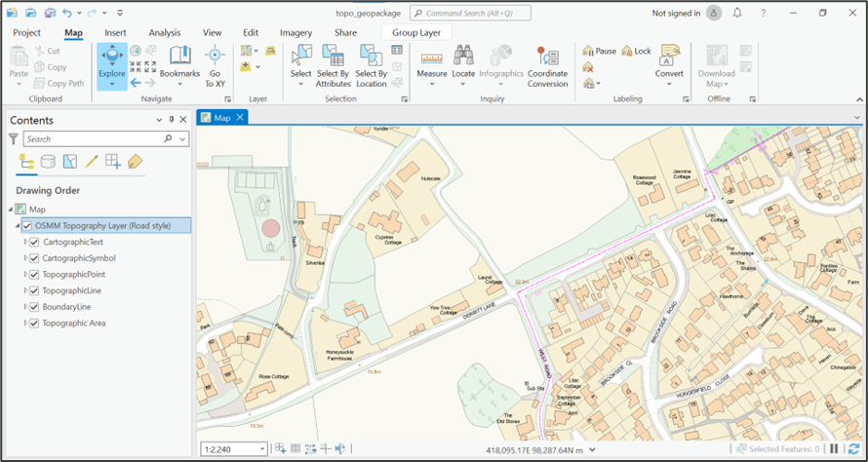Click the Pause labeling button
This screenshot has height=462, width=868.
click(x=598, y=51)
